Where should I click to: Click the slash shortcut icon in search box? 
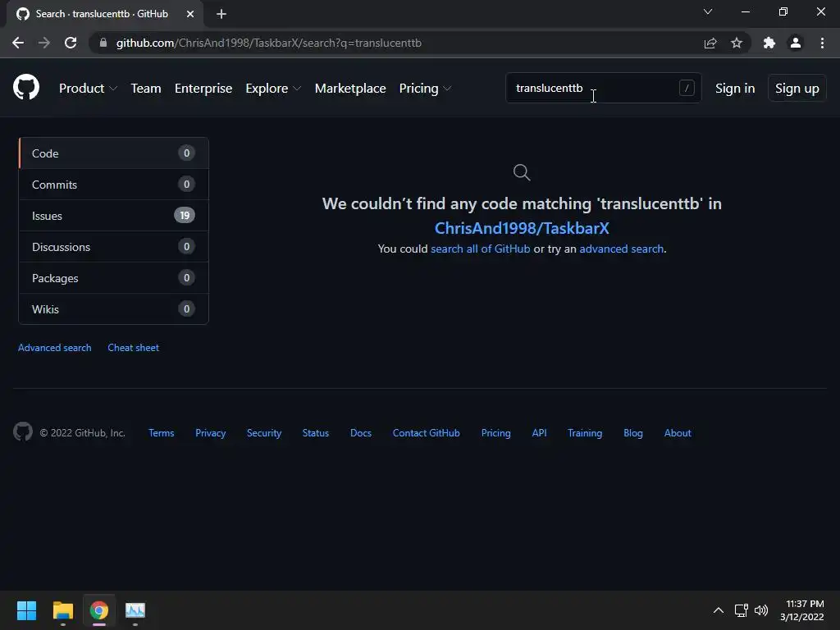point(687,88)
